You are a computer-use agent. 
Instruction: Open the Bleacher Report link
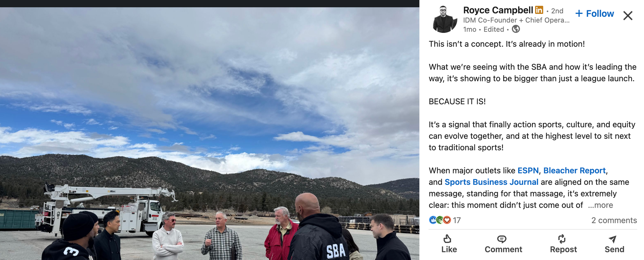574,171
